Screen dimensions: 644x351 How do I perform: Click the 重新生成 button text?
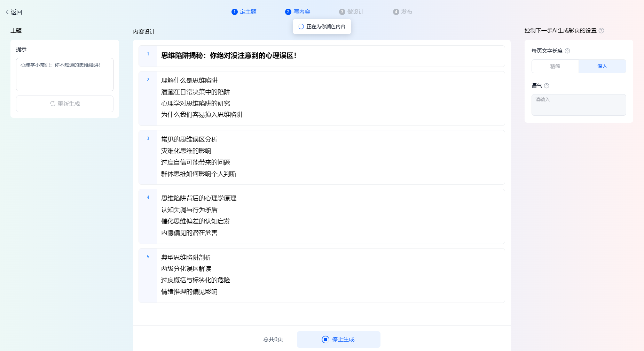tap(69, 104)
